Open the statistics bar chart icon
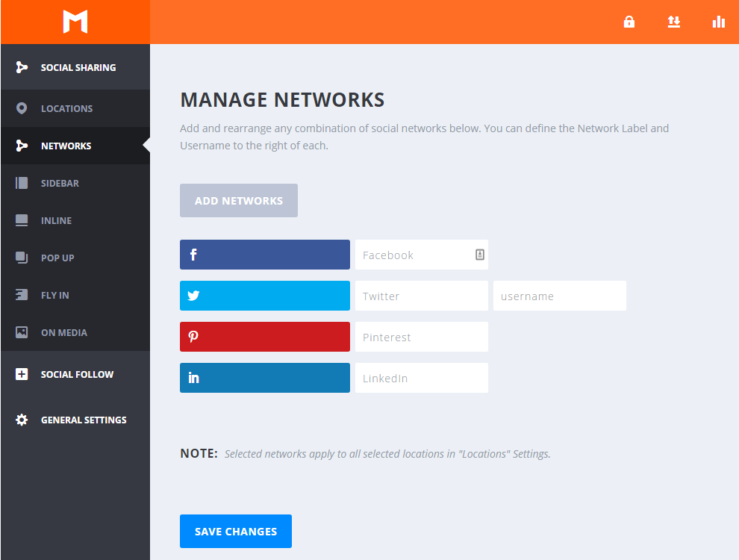 719,22
